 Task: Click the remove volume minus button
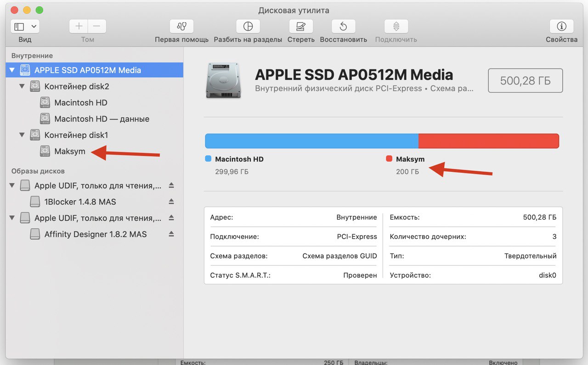click(x=97, y=26)
